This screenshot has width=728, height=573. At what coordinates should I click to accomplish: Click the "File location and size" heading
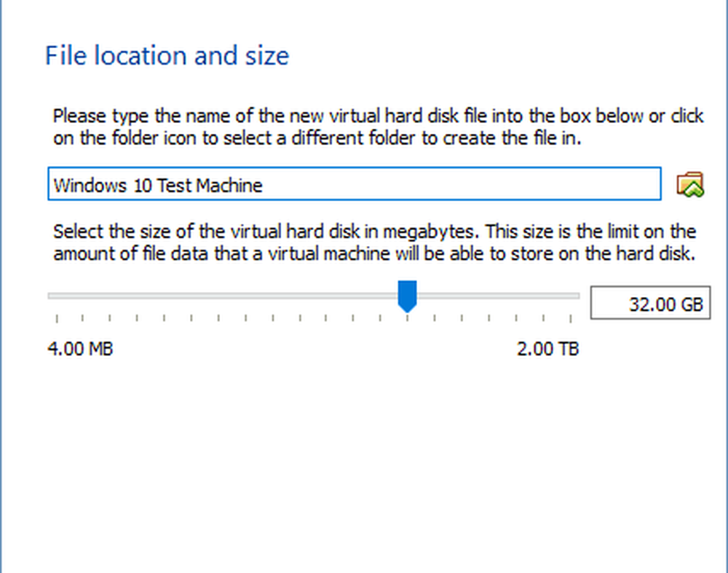tap(167, 56)
